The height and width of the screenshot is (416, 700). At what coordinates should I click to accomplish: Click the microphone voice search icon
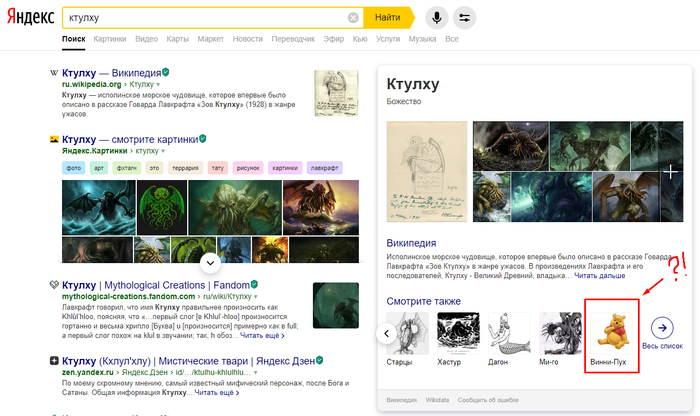tap(436, 18)
